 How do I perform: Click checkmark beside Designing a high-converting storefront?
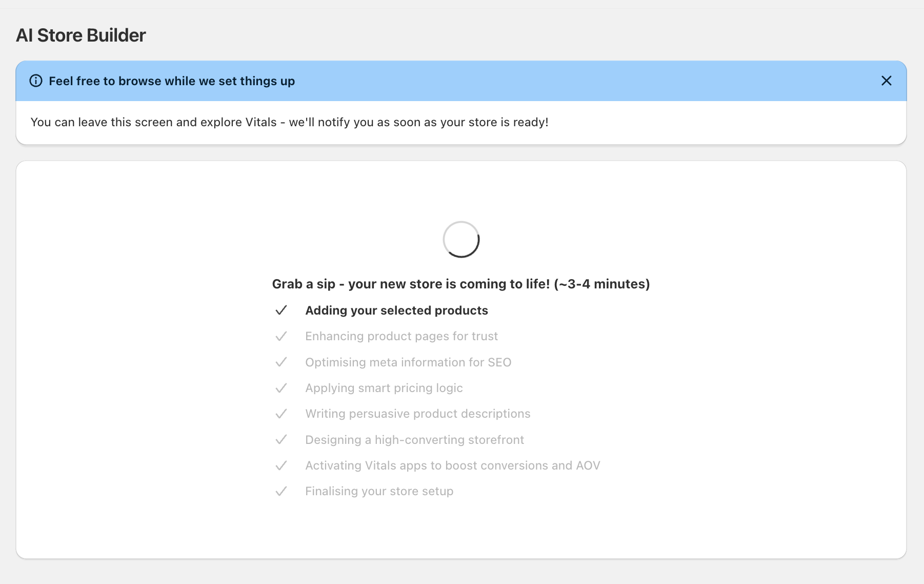point(281,440)
